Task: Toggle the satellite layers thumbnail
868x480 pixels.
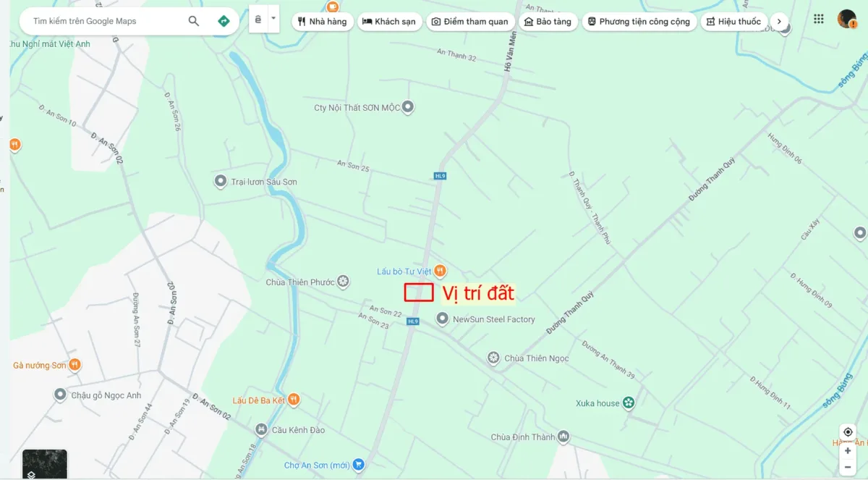Action: point(45,464)
